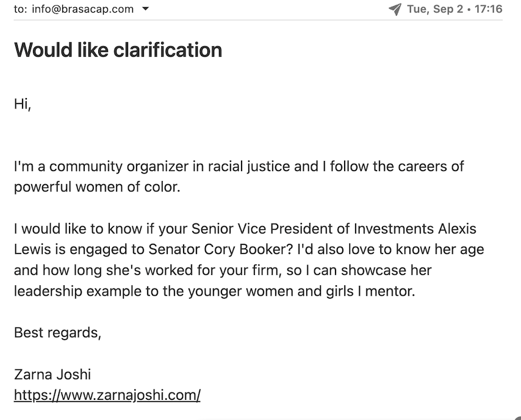Click the header divider line under recipient
The width and height of the screenshot is (521, 420).
[258, 20]
